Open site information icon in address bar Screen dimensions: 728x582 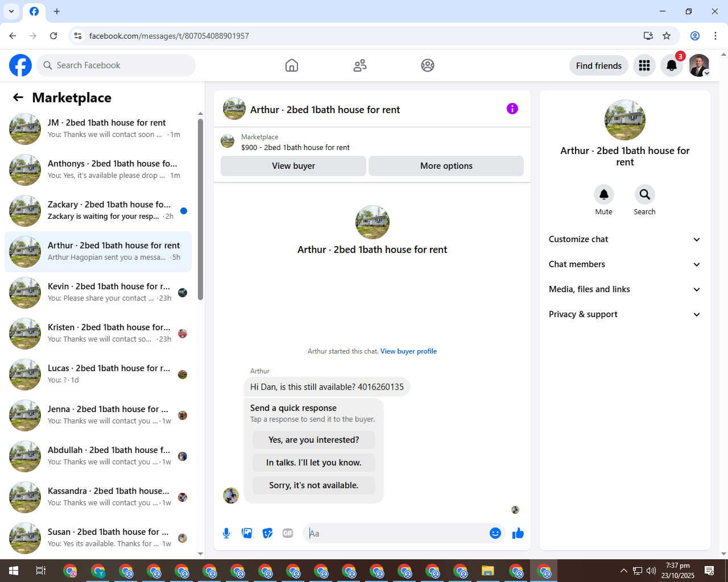point(78,36)
